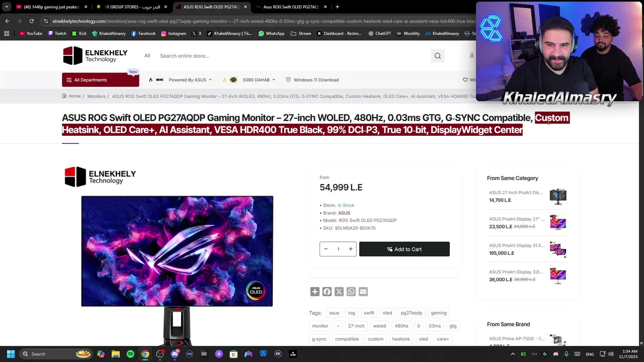Viewport: 644px width, 362px height.
Task: Open the WhatsApp bookmark
Action: (271, 34)
